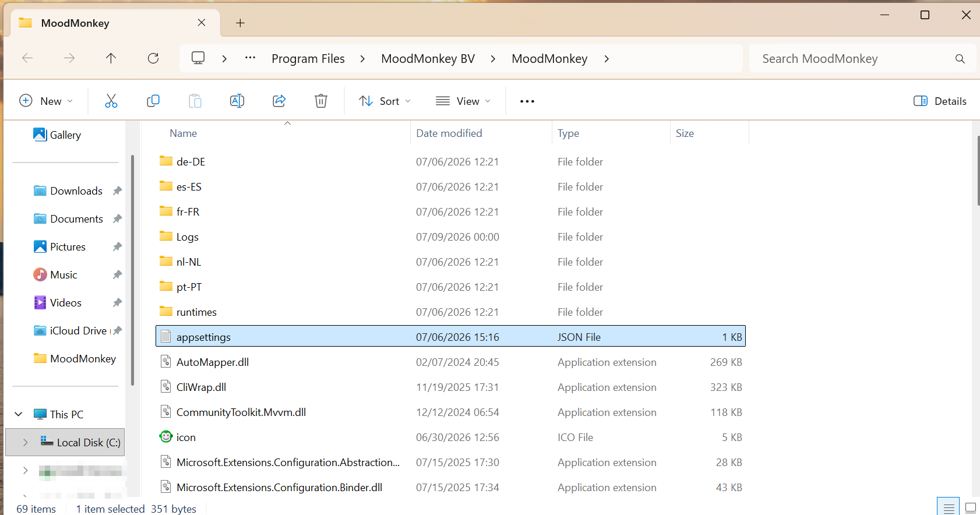The width and height of the screenshot is (980, 515).
Task: Switch to details list view icon in status bar
Action: point(949,508)
